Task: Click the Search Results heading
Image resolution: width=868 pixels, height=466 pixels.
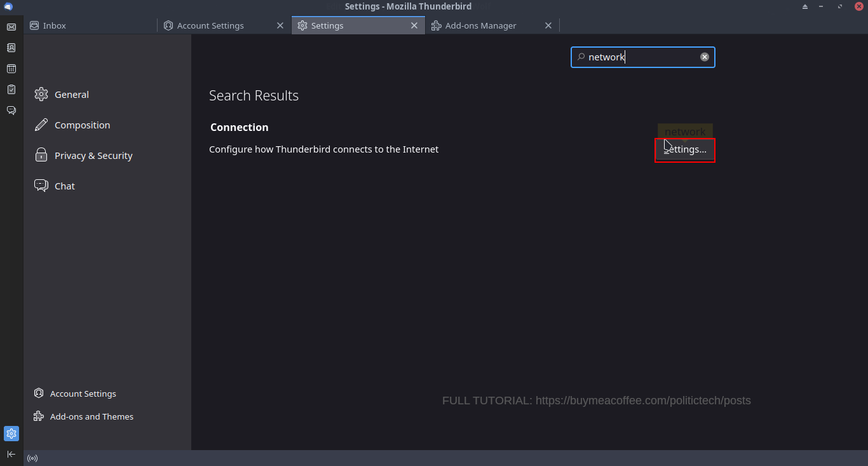Action: click(254, 95)
